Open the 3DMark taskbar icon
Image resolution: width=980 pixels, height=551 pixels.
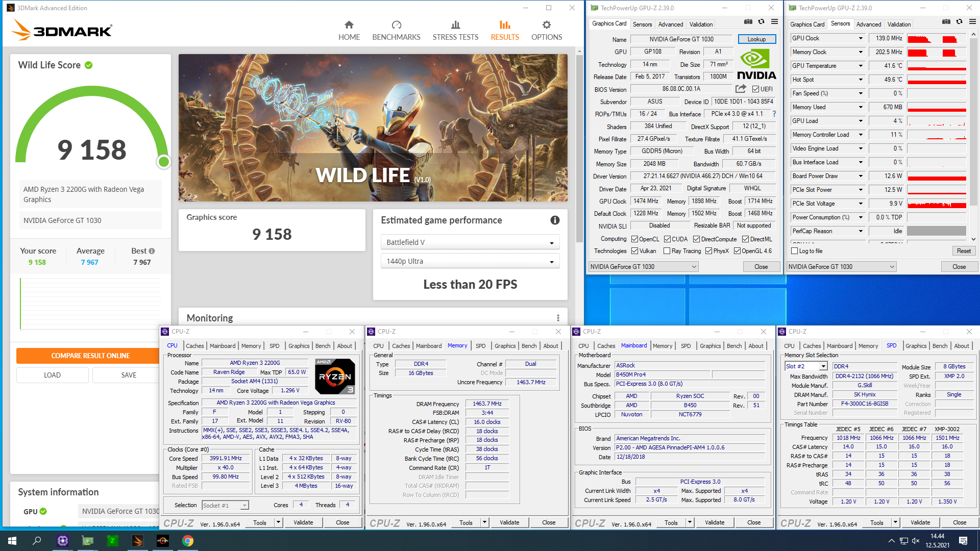(x=137, y=541)
